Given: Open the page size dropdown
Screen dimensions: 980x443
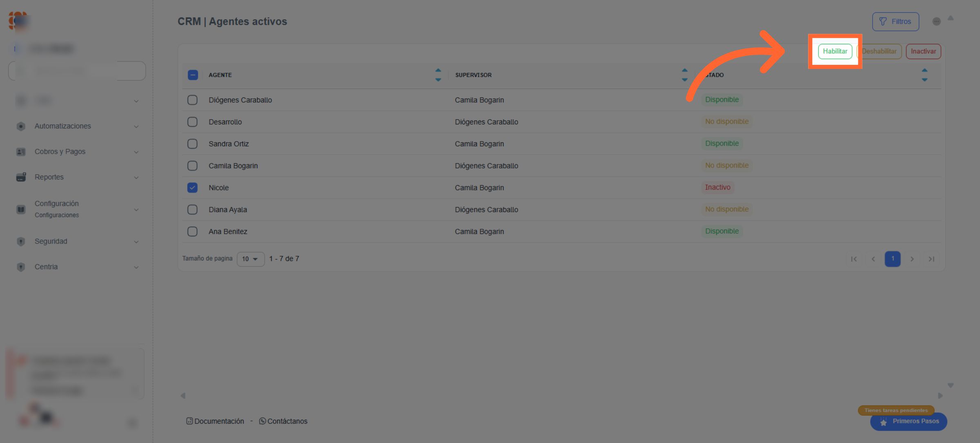Looking at the screenshot, I should (x=250, y=259).
